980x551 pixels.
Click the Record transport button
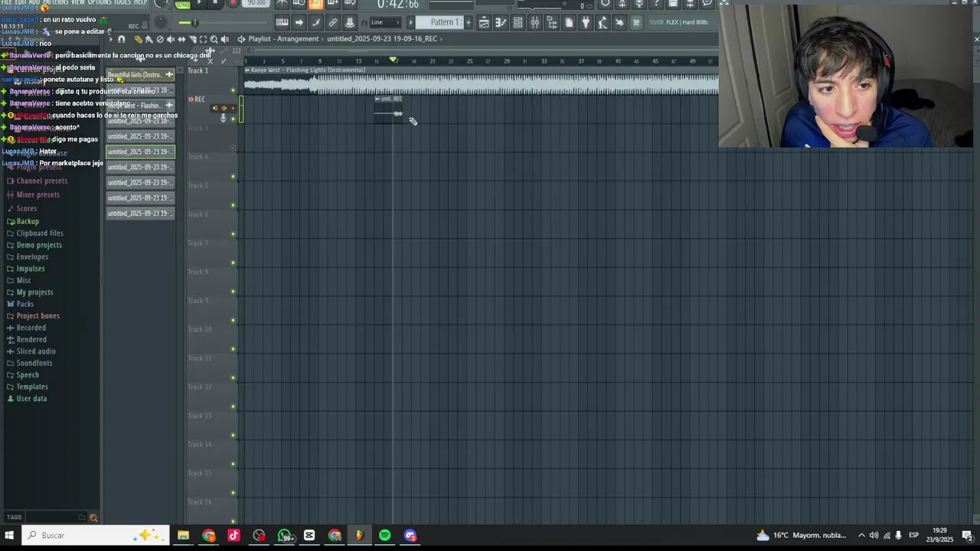tap(233, 4)
